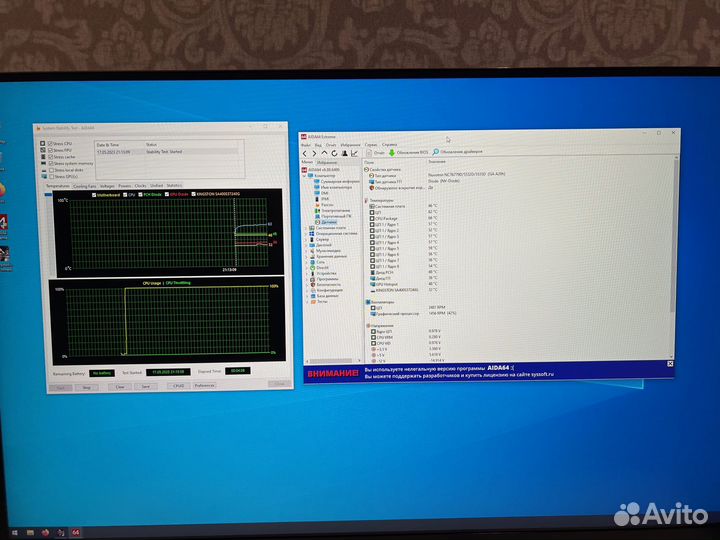Open the Вид menu in AIDA64
The image size is (720, 540).
(x=318, y=145)
